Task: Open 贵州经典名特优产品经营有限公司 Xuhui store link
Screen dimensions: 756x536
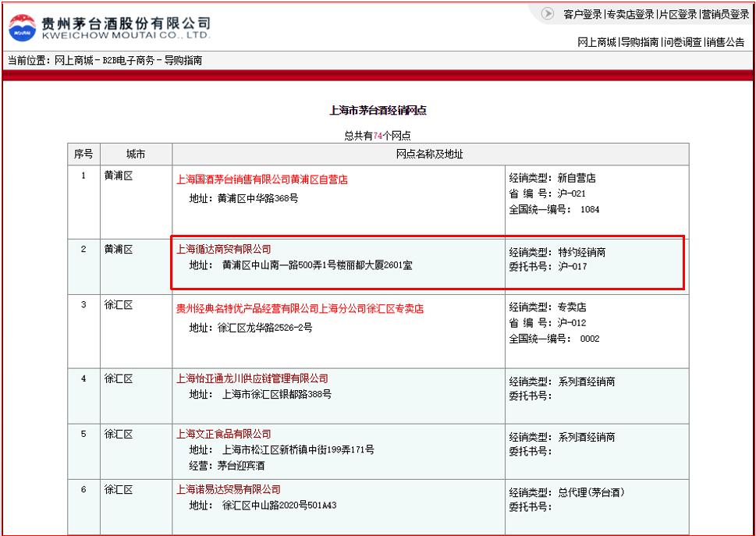Action: tap(299, 308)
